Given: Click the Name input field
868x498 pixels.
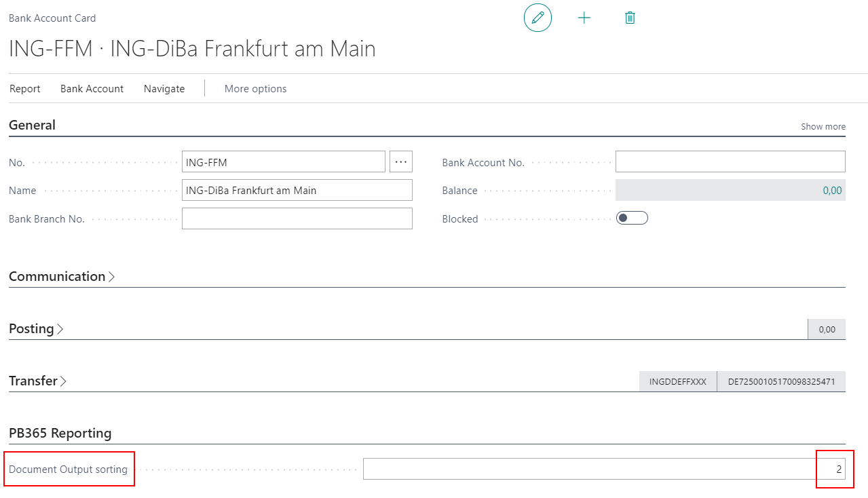Looking at the screenshot, I should (297, 190).
